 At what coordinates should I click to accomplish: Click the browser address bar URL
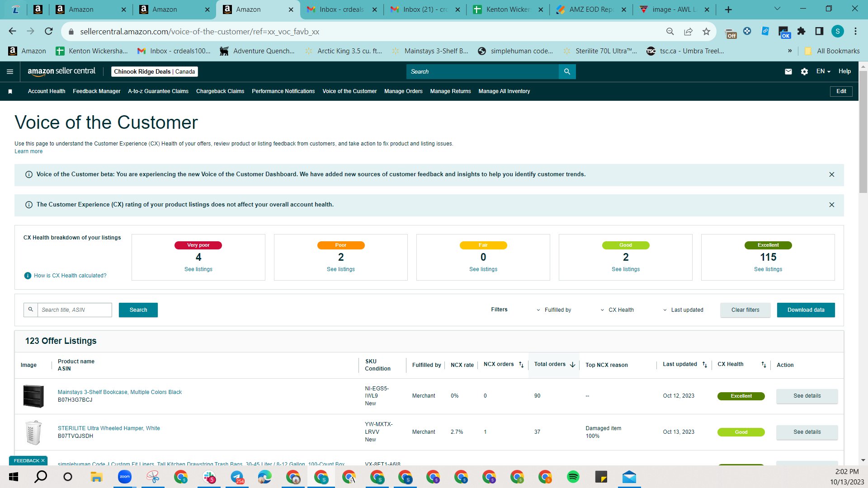pyautogui.click(x=200, y=32)
